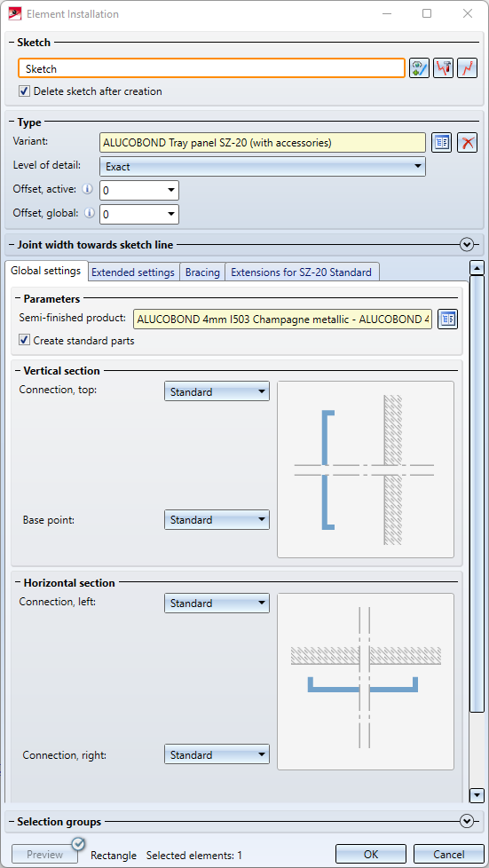
Task: Click the scrollbar down arrow in settings panel
Action: [x=477, y=795]
